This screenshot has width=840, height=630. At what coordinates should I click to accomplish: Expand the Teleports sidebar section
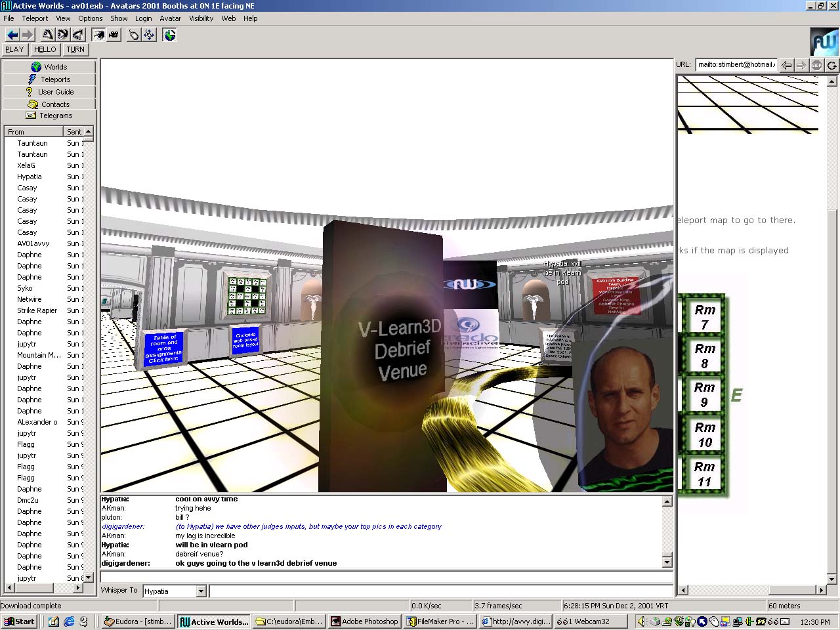pyautogui.click(x=49, y=79)
